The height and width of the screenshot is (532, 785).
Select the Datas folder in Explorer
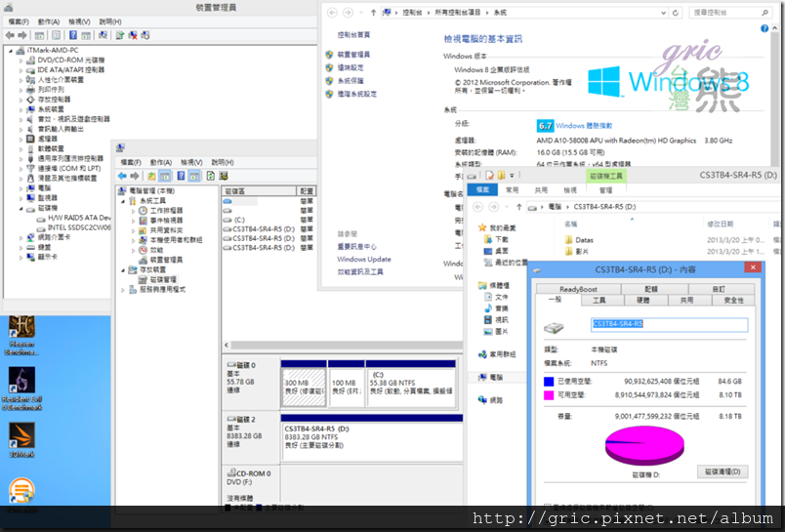[579, 240]
